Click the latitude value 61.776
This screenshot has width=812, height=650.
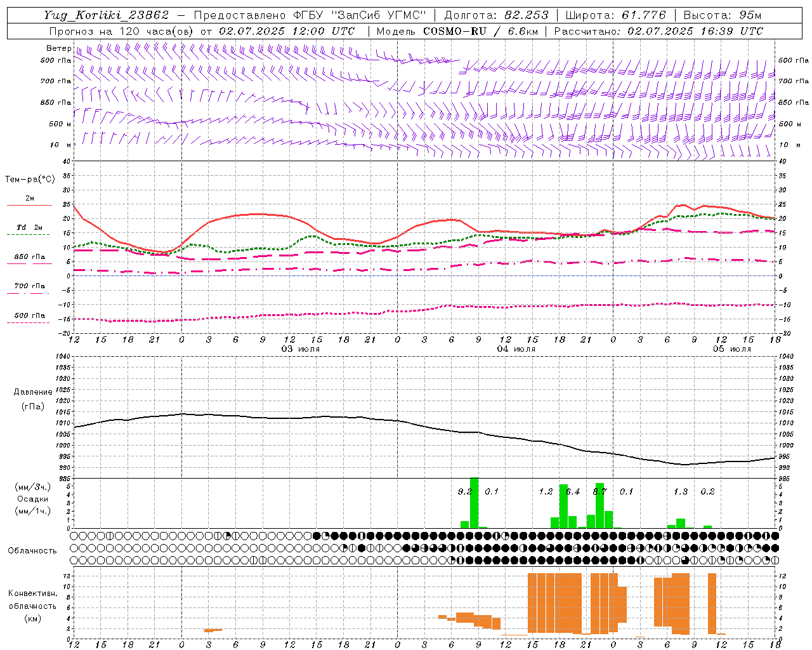644,15
